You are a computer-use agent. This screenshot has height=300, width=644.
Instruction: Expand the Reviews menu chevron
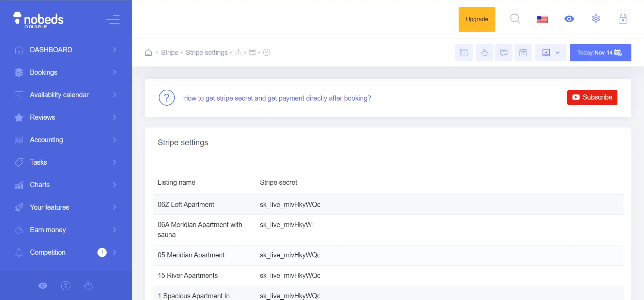click(x=114, y=117)
